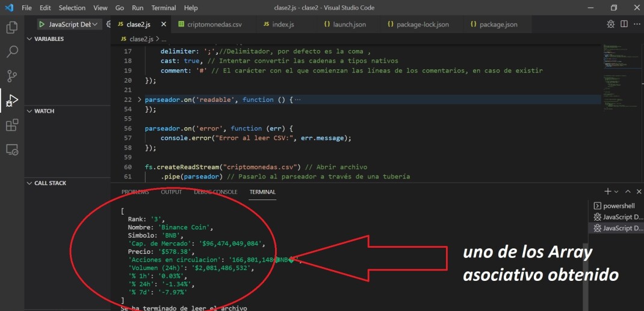The height and width of the screenshot is (311, 644).
Task: Click the terminal line Nombre: 'Binance Coin'
Action: click(x=171, y=227)
